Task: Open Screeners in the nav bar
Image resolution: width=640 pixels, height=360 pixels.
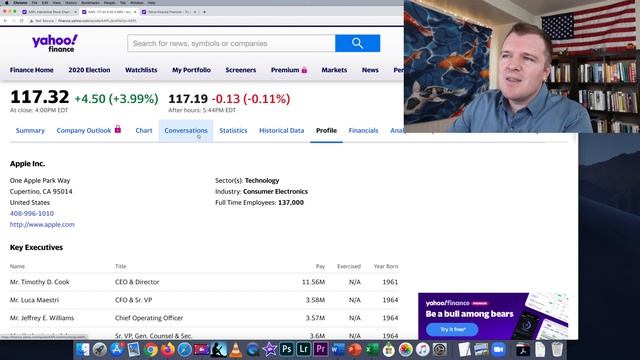Action: click(x=240, y=70)
